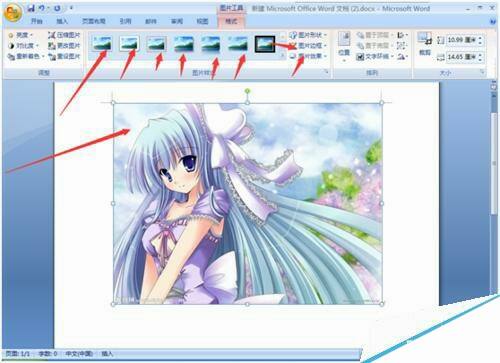Open the 亮度 (Brightness) dropdown

21,35
